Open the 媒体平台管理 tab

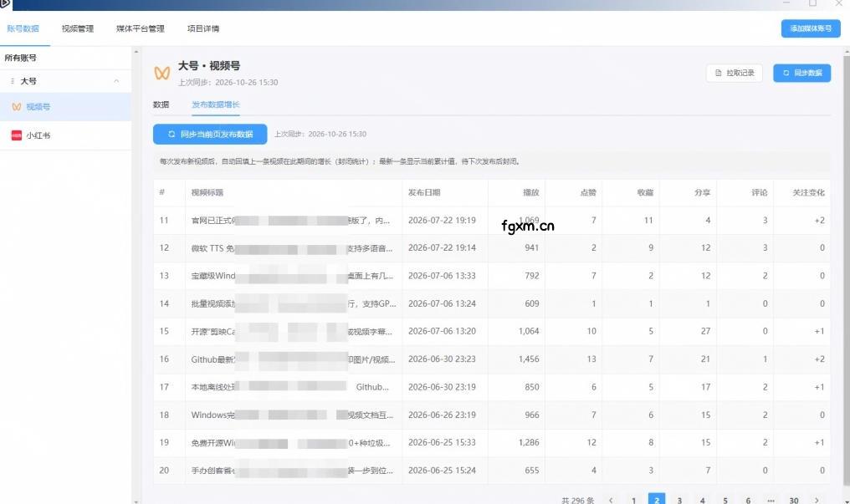[140, 28]
